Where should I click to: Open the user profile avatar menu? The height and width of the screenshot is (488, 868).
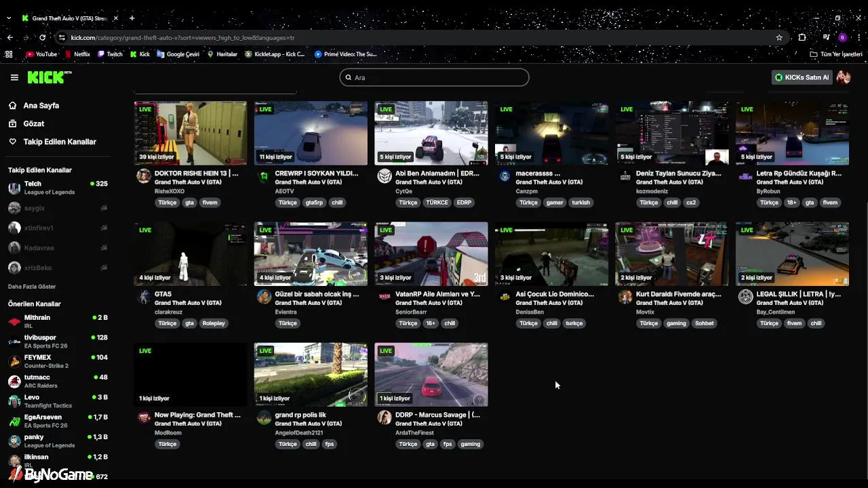844,77
